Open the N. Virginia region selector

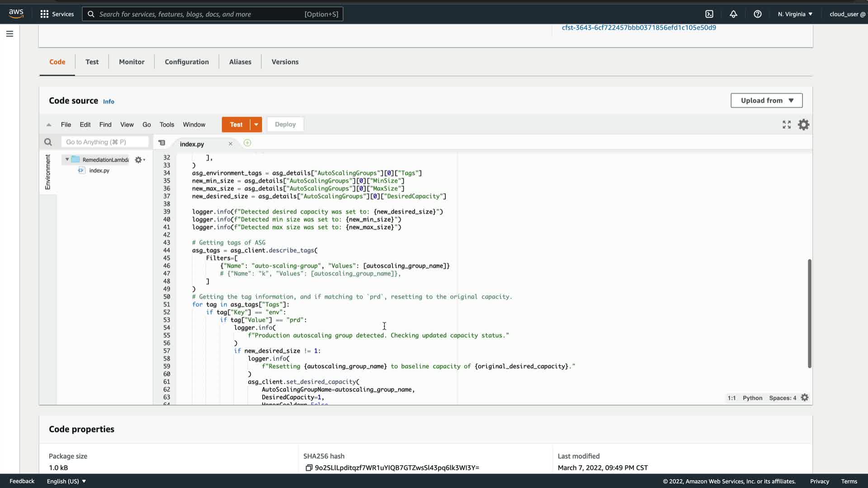pos(795,14)
